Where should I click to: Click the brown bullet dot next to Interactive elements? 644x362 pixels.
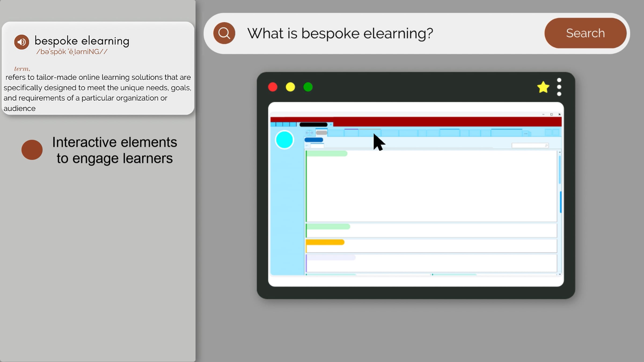tap(32, 150)
